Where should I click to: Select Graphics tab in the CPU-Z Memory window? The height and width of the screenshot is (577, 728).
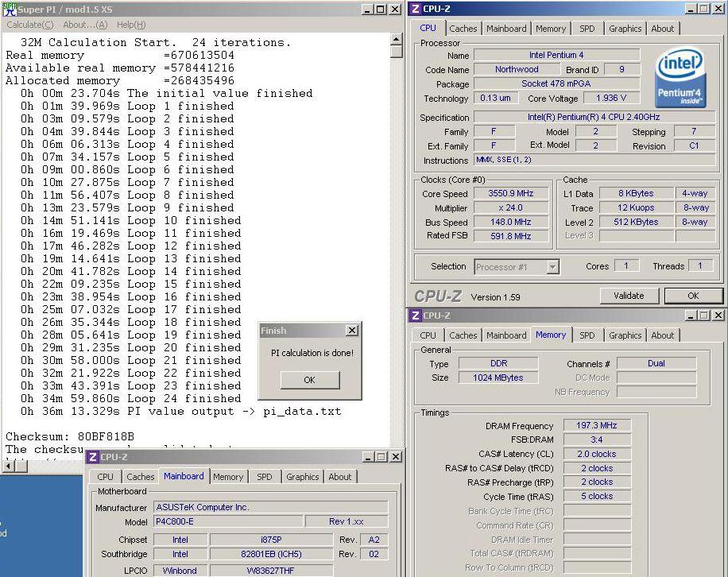[x=625, y=335]
